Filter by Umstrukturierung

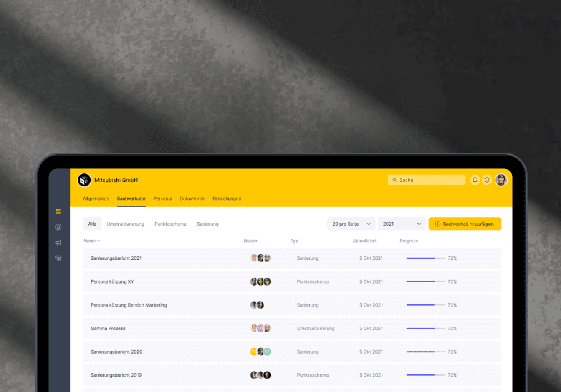(x=126, y=224)
